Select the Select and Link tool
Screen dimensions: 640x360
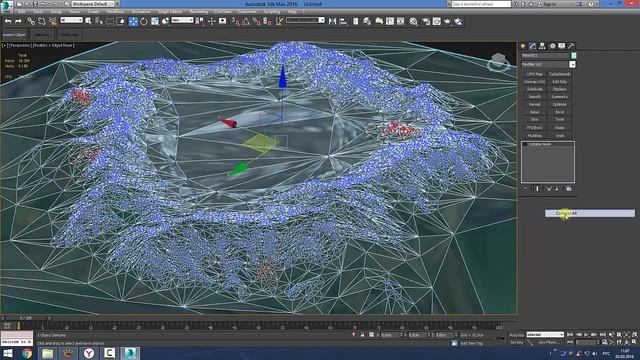click(x=31, y=21)
